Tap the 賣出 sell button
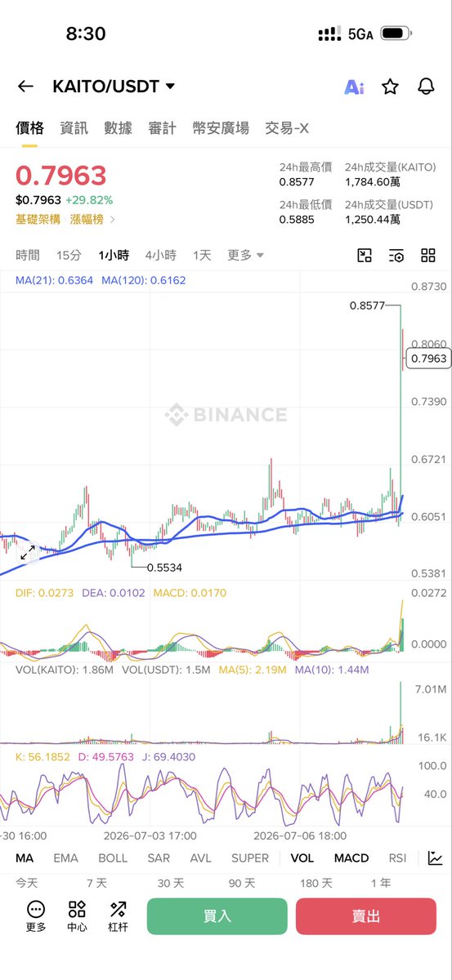The image size is (452, 980). pyautogui.click(x=366, y=916)
